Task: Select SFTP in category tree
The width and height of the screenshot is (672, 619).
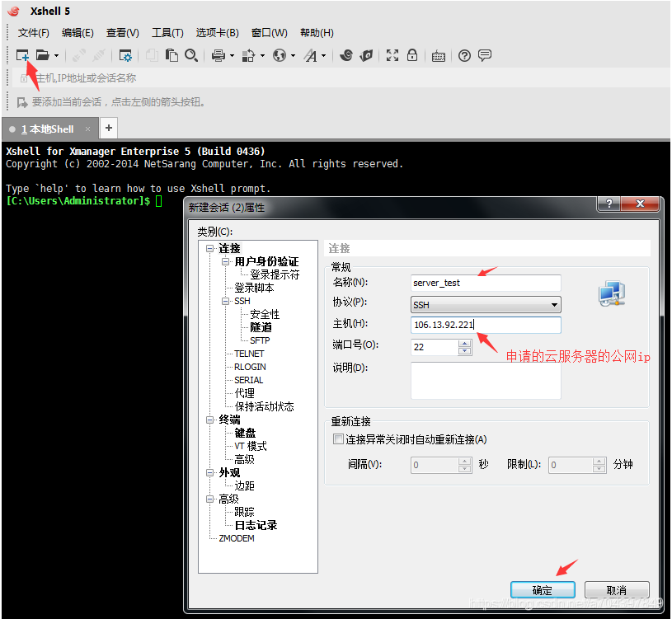Action: pyautogui.click(x=260, y=340)
